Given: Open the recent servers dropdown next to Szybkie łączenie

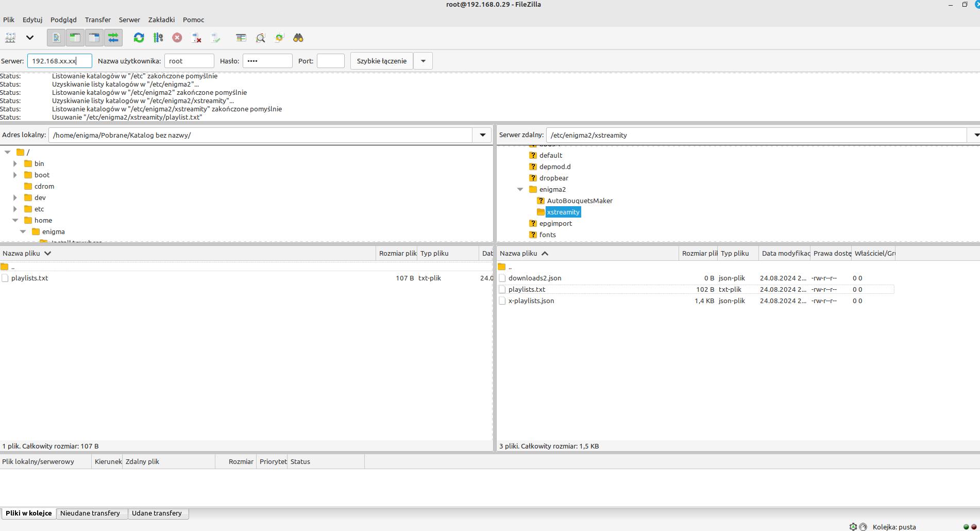Looking at the screenshot, I should tap(423, 60).
